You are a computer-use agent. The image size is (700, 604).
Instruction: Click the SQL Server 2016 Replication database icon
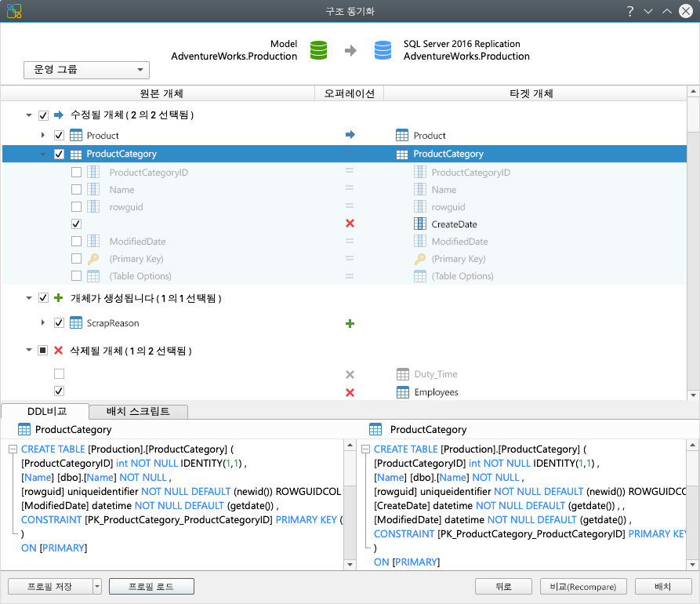pos(383,50)
